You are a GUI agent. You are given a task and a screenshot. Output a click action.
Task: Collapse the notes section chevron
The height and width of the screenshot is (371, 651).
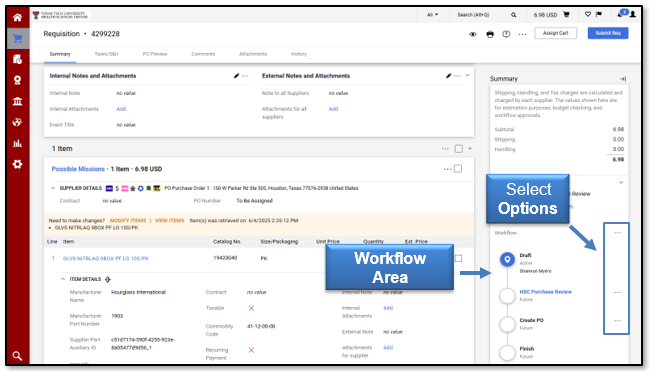[x=467, y=76]
